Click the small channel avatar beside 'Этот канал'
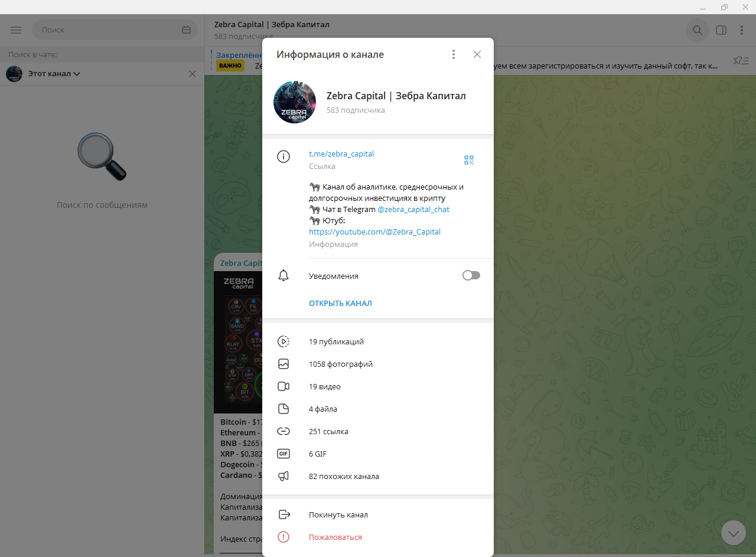Viewport: 756px width, 557px height. [x=14, y=74]
